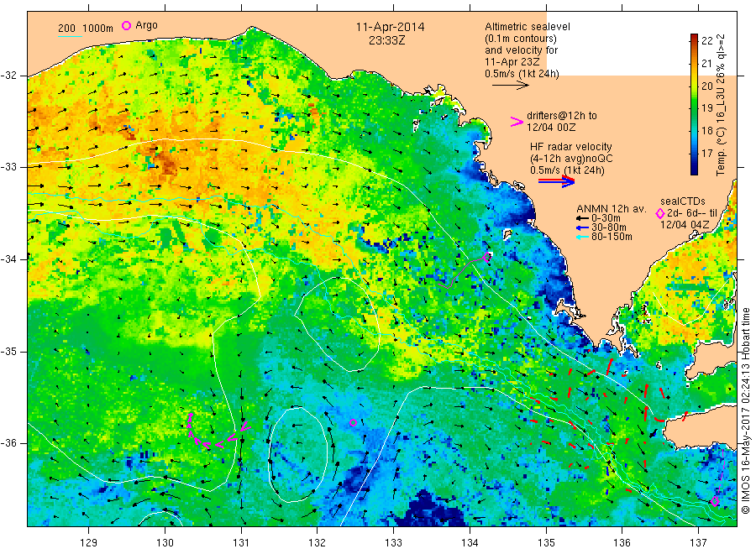Click the '11-Apr-2014' date title

pos(390,27)
